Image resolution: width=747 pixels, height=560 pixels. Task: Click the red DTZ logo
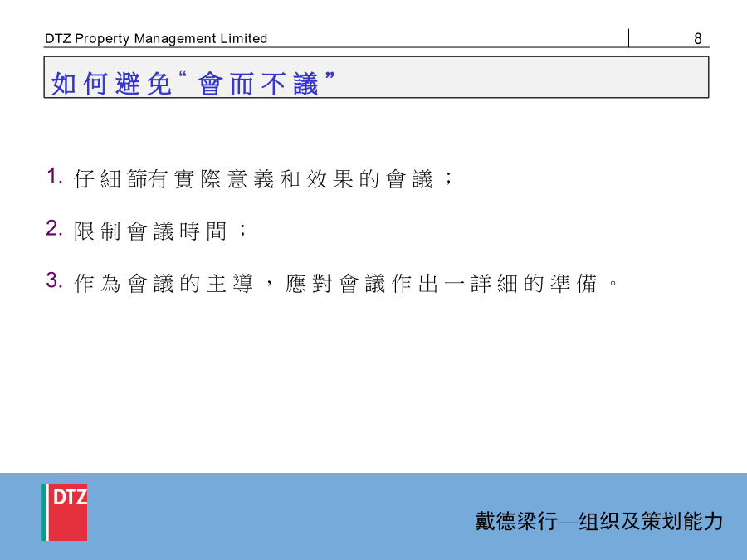(x=64, y=512)
